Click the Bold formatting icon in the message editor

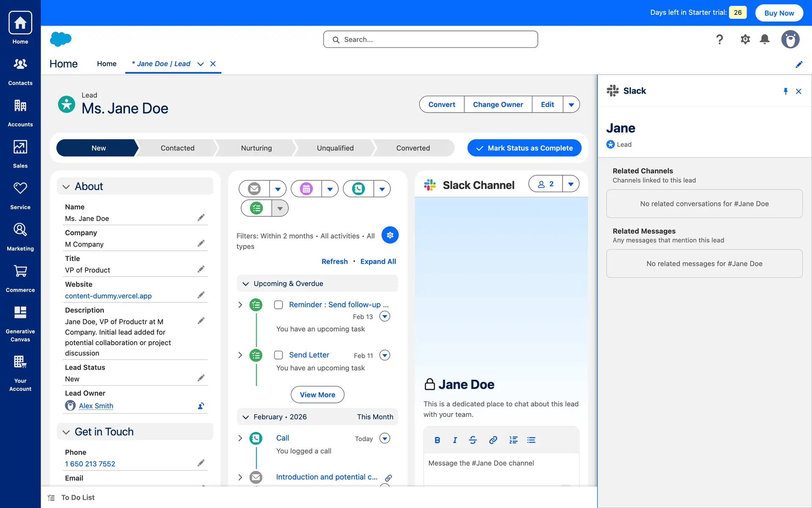pos(437,440)
